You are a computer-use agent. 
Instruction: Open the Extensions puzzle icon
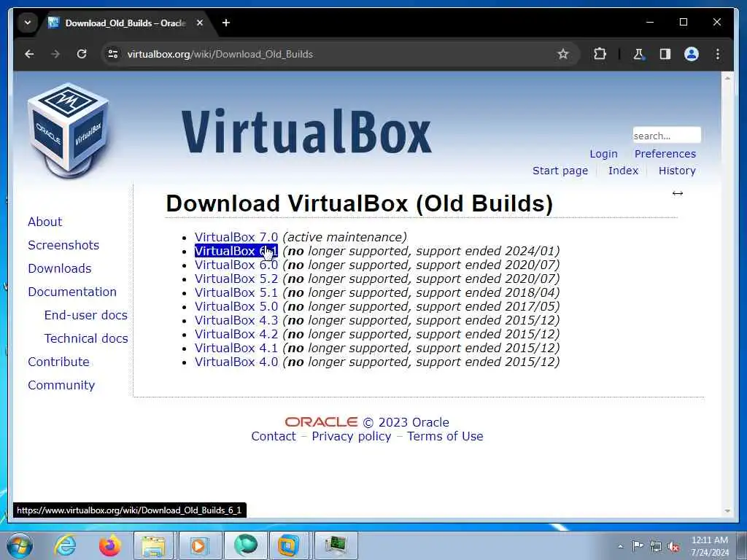point(600,54)
